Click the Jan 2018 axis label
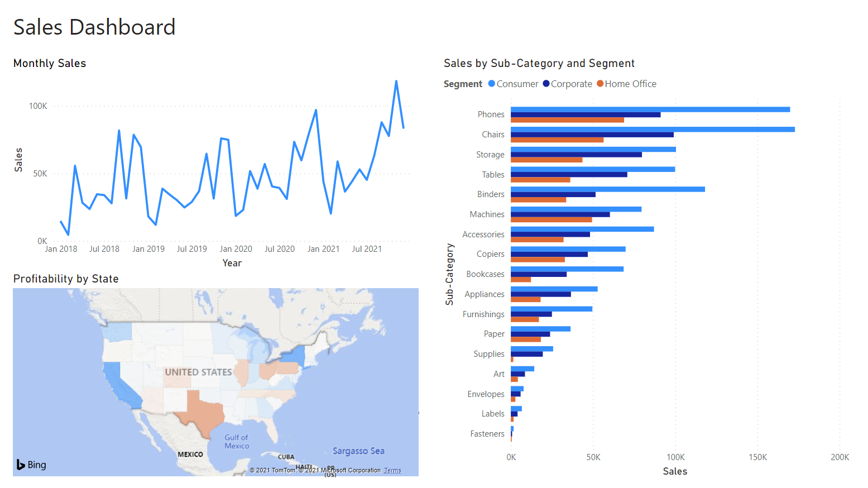Screen dimensions: 868x488 (61, 249)
